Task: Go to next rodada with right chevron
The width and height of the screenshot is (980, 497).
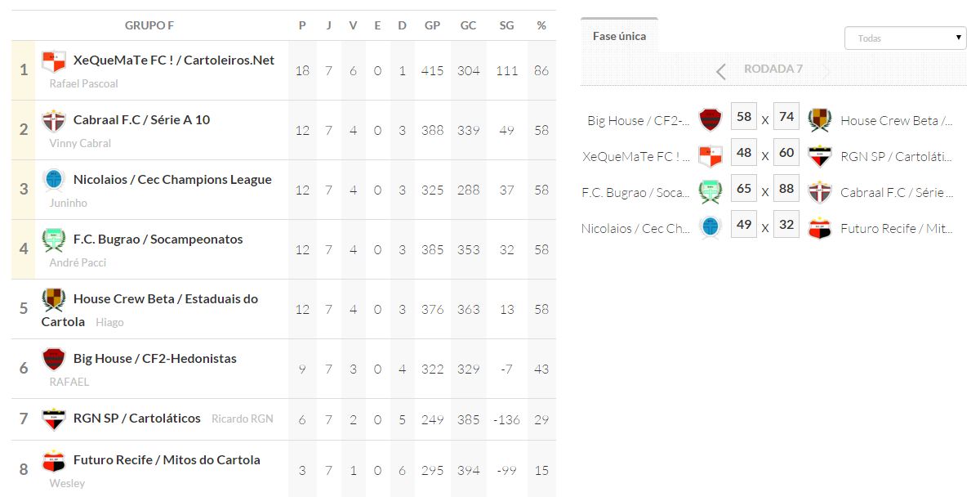Action: click(x=826, y=71)
